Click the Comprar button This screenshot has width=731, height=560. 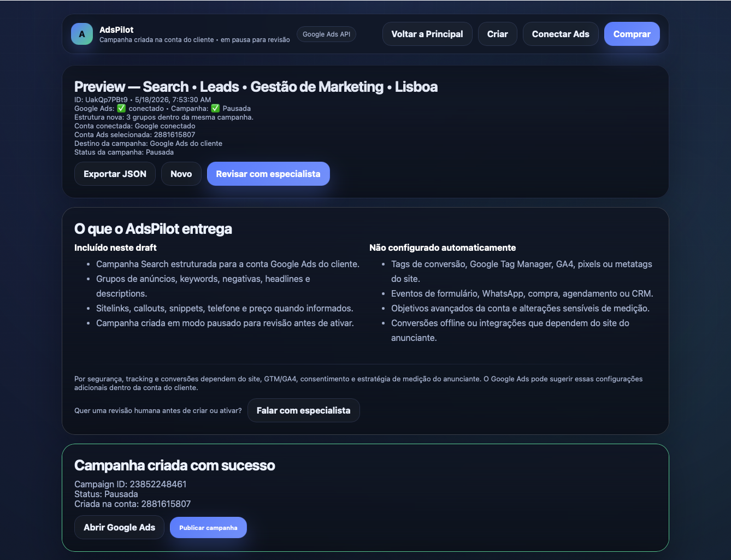632,34
